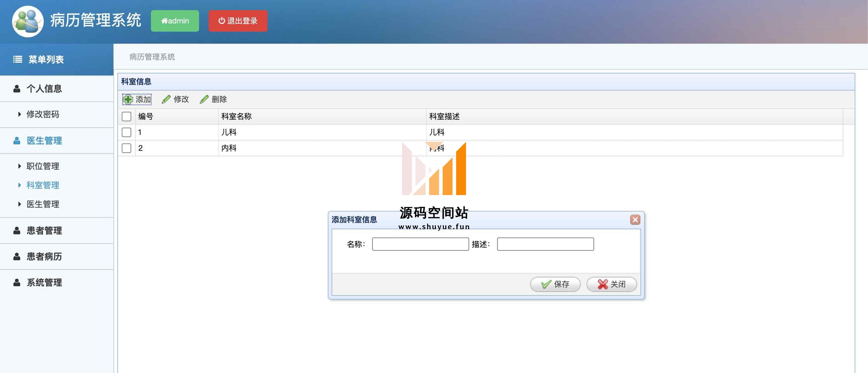The width and height of the screenshot is (868, 373).
Task: Click the green plus add icon
Action: pyautogui.click(x=128, y=99)
